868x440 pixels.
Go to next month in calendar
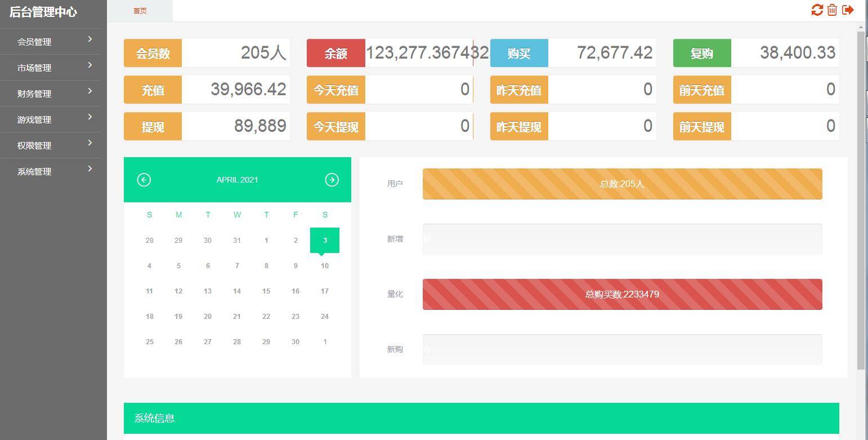(332, 180)
